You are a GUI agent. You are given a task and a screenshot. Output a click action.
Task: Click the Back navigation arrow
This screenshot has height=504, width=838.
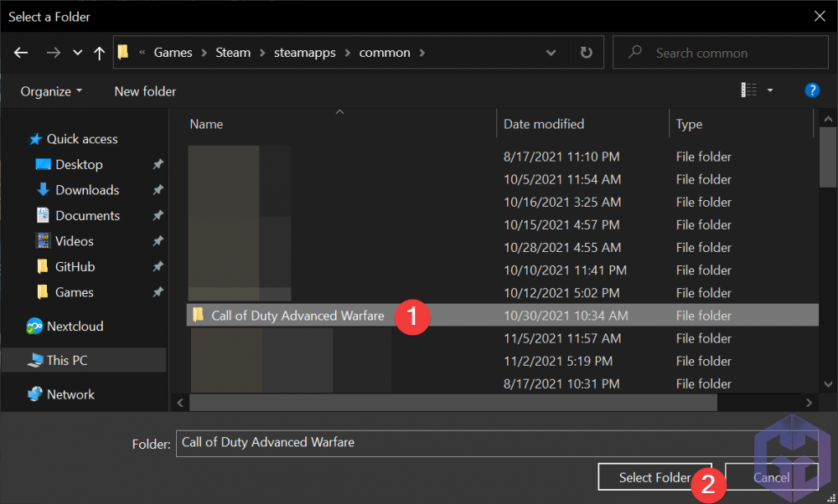pos(22,53)
